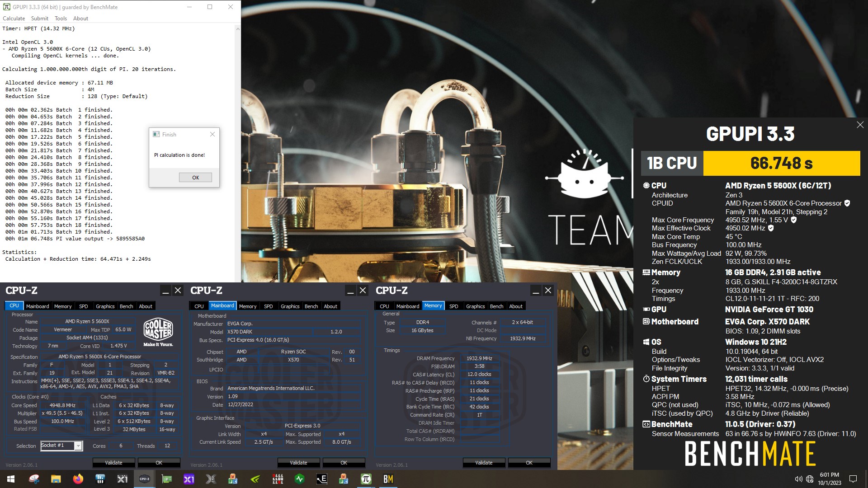Viewport: 868px width, 488px height.
Task: Switch to Graphics tab in CPU-Z Memory window
Action: 475,306
